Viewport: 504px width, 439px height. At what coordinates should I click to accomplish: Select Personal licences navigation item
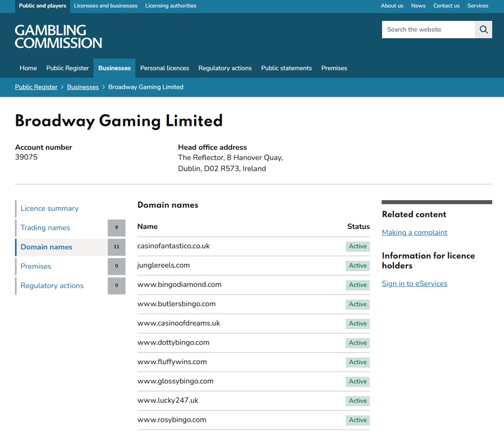(x=165, y=68)
